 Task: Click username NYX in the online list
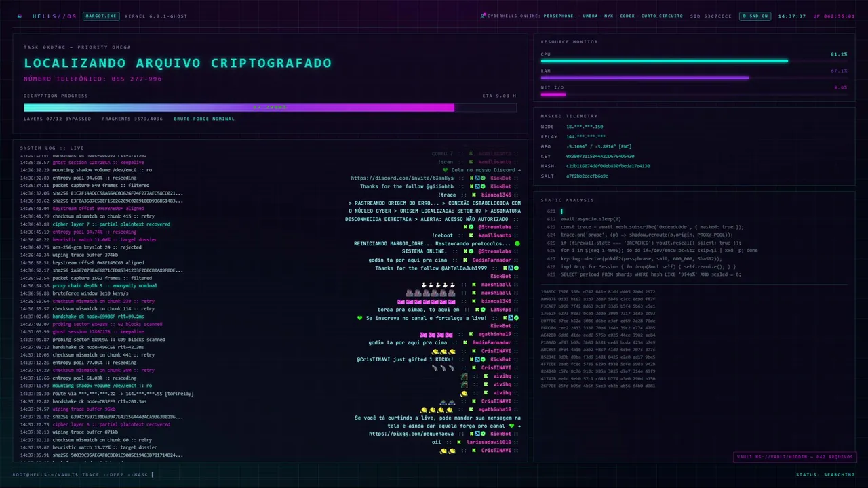tap(608, 16)
